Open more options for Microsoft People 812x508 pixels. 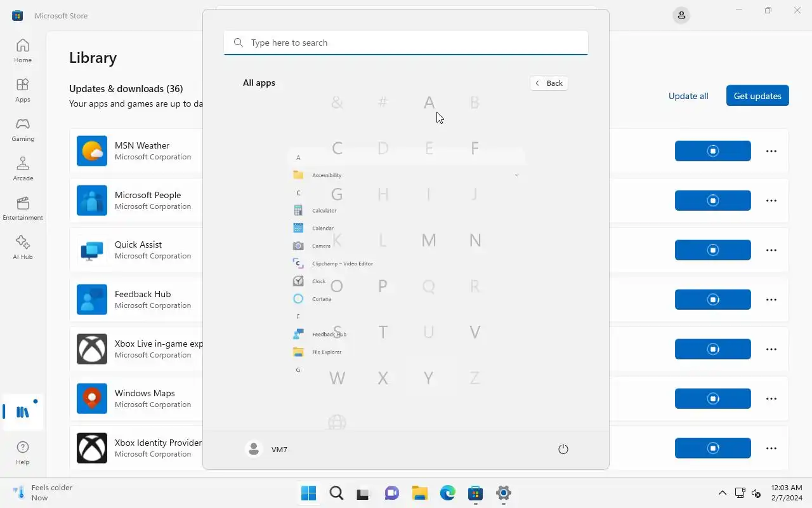[771, 201]
